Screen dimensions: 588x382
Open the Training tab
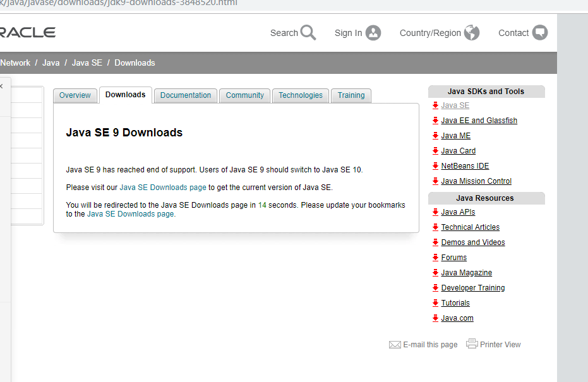click(x=351, y=95)
